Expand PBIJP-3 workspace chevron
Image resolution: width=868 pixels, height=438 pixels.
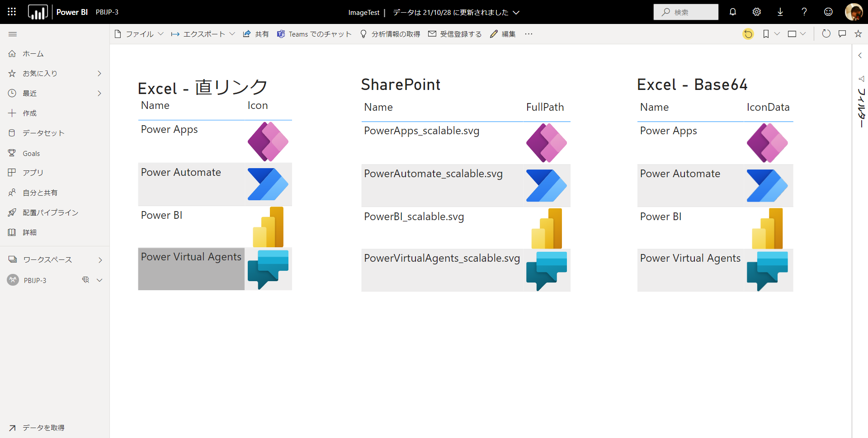[99, 280]
